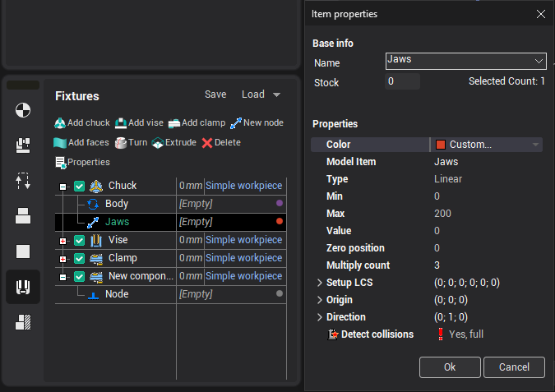Viewport: 555px width, 392px height.
Task: Click the Add chuck icon
Action: click(60, 123)
